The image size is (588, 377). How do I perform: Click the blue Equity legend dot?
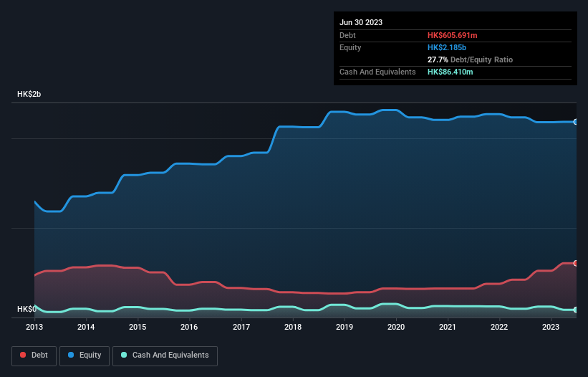point(71,355)
